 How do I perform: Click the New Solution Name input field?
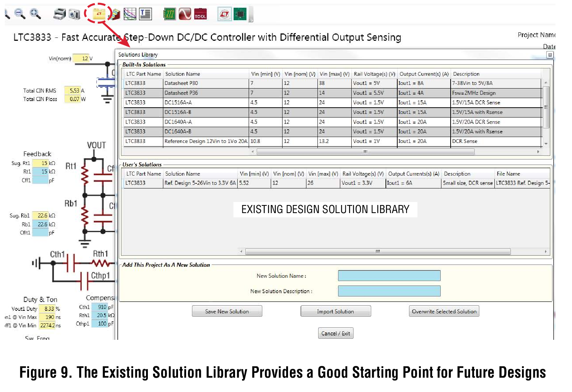[x=389, y=276]
